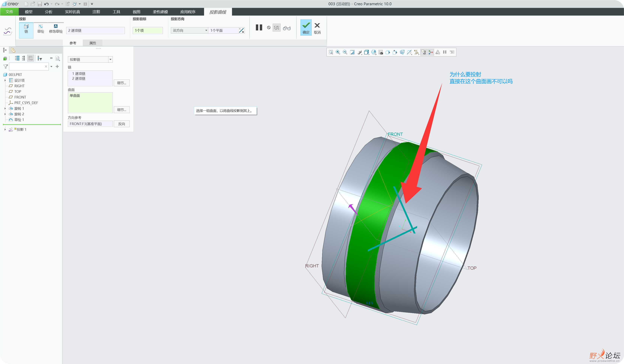Image resolution: width=624 pixels, height=364 pixels.
Task: Switch to the 模型 ribbon tab
Action: [29, 12]
